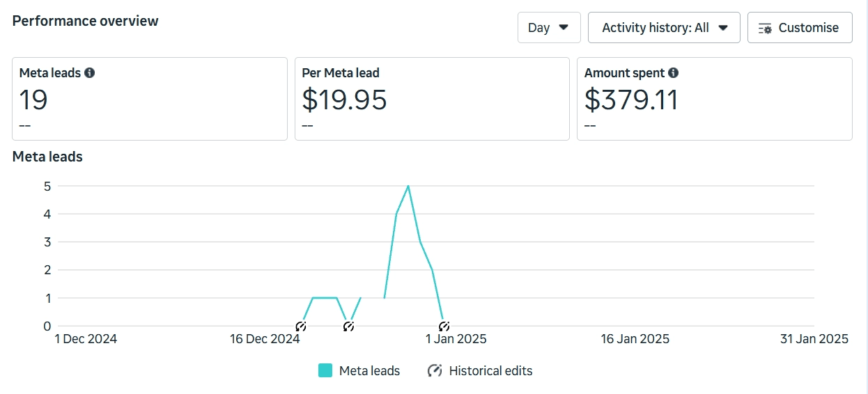Viewport: 868px width, 394px height.
Task: Click the Customise sliders icon
Action: pyautogui.click(x=765, y=28)
